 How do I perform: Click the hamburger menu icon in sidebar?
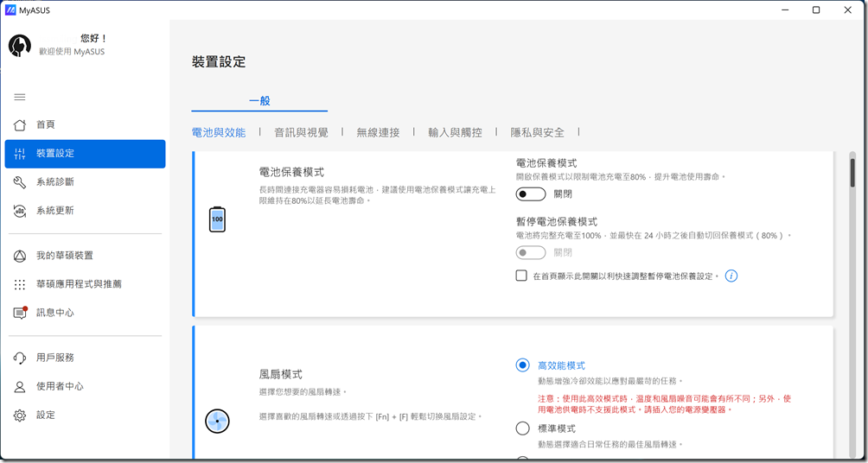[x=20, y=97]
